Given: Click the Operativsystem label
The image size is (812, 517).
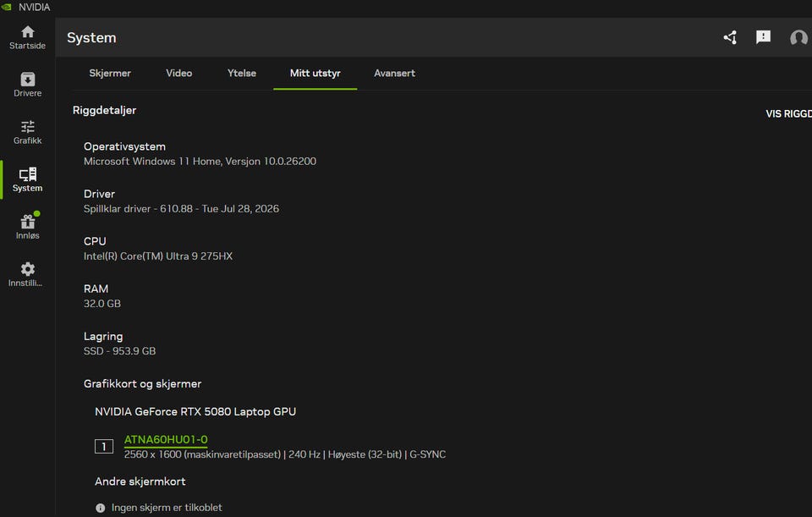Looking at the screenshot, I should coord(125,146).
